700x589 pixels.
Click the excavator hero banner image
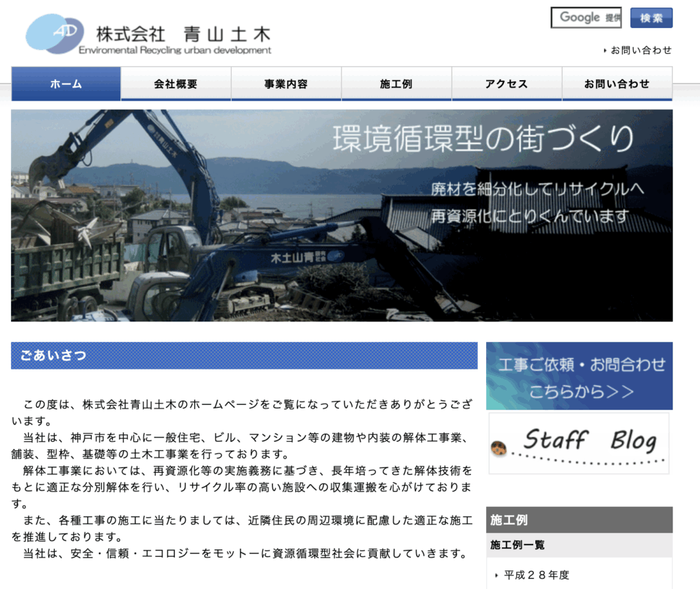342,215
